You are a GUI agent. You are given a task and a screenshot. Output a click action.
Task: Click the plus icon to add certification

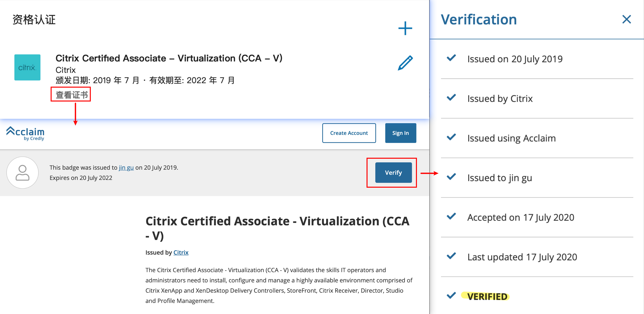[405, 28]
